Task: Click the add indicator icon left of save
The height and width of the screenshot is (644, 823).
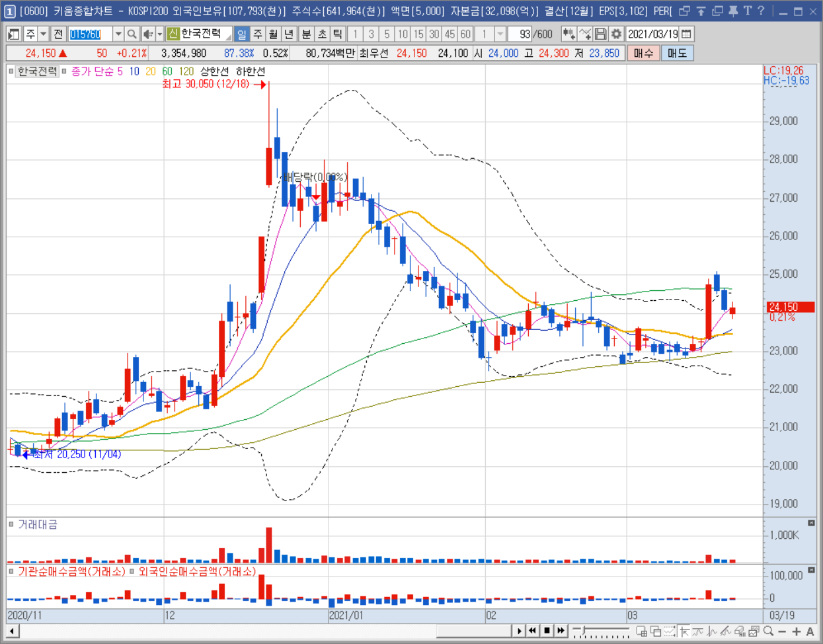Action: click(584, 34)
